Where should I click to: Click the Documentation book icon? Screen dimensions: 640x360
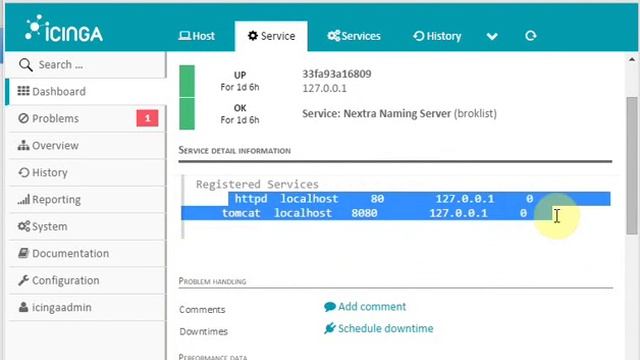pos(23,253)
